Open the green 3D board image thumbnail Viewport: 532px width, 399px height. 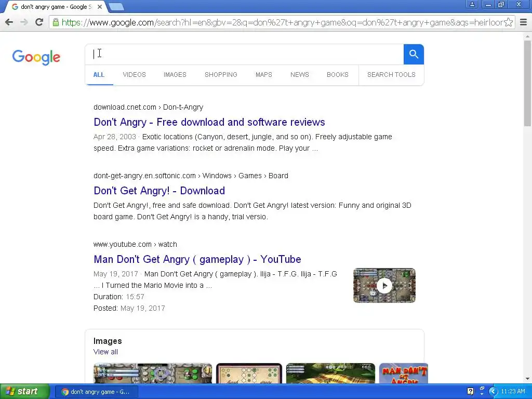tap(330, 373)
